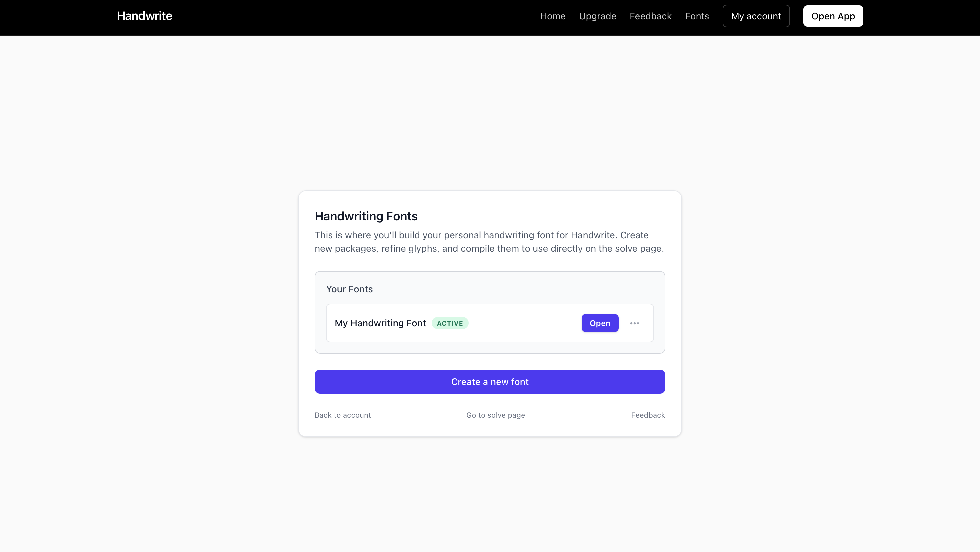Select the Fonts navigation item

pyautogui.click(x=697, y=16)
